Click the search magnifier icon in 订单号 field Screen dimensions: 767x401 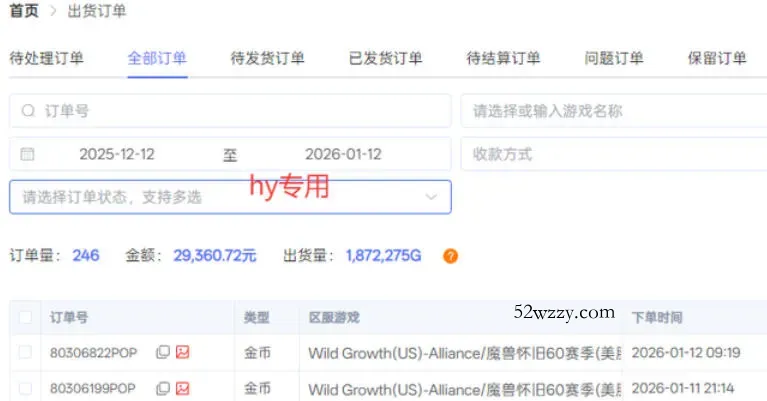(x=28, y=111)
